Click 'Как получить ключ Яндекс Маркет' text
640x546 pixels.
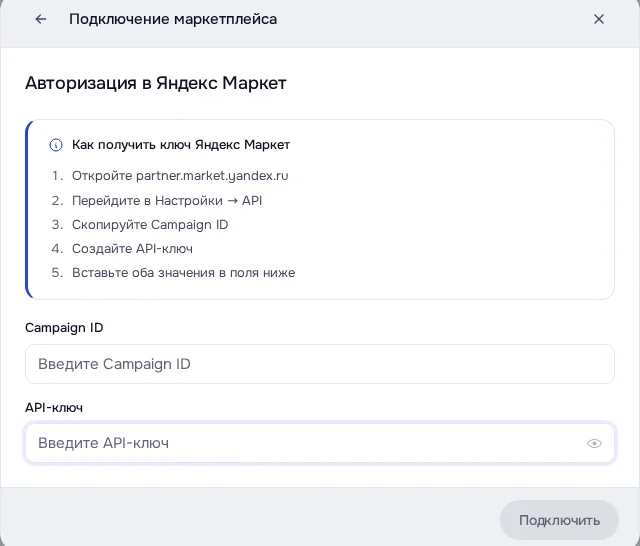181,145
